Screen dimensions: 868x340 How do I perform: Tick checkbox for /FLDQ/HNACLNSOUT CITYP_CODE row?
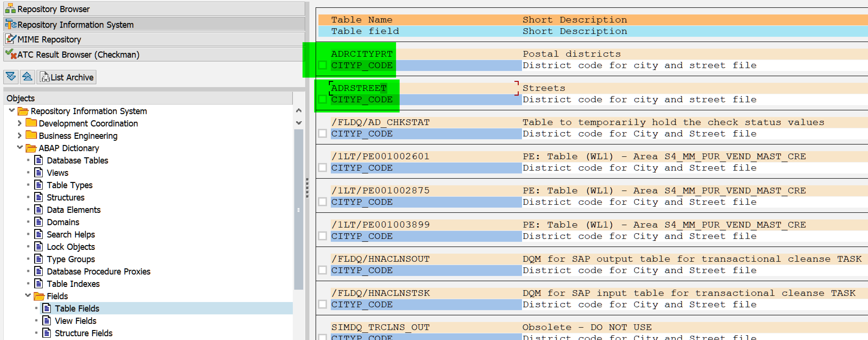[322, 270]
